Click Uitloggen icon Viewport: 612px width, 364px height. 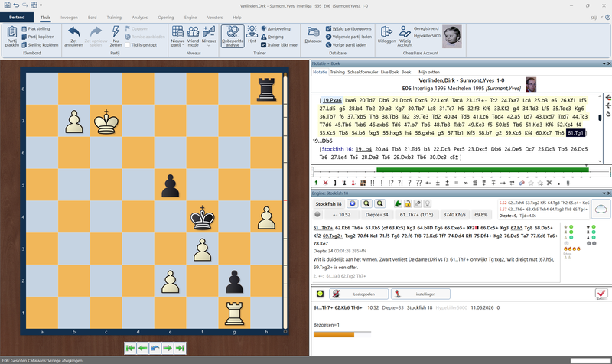(x=386, y=31)
